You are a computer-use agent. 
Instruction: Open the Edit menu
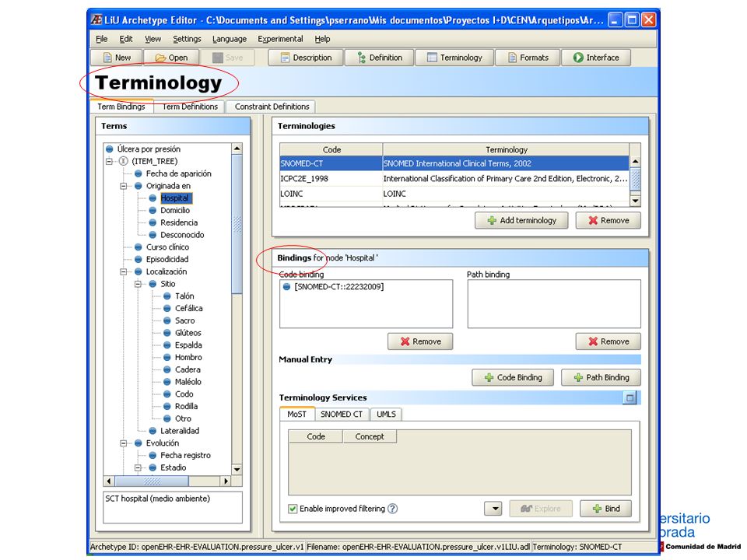coord(126,39)
